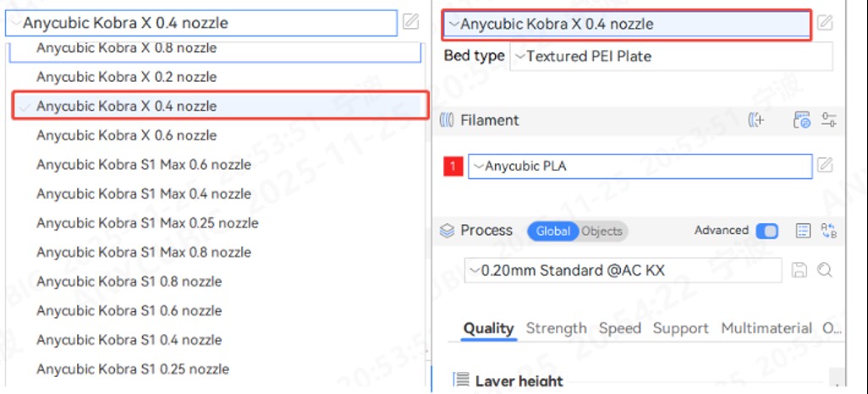Select the Global process mode
The image size is (868, 394).
(552, 231)
